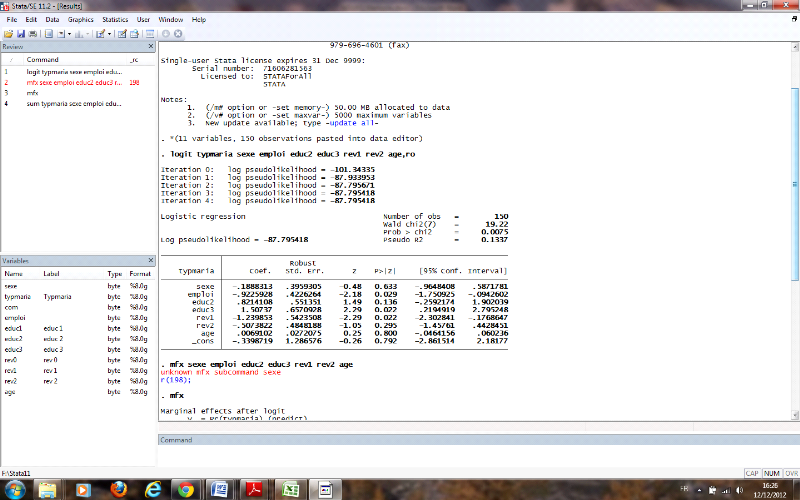Click the Save toolbar icon
800x500 pixels.
pyautogui.click(x=21, y=33)
